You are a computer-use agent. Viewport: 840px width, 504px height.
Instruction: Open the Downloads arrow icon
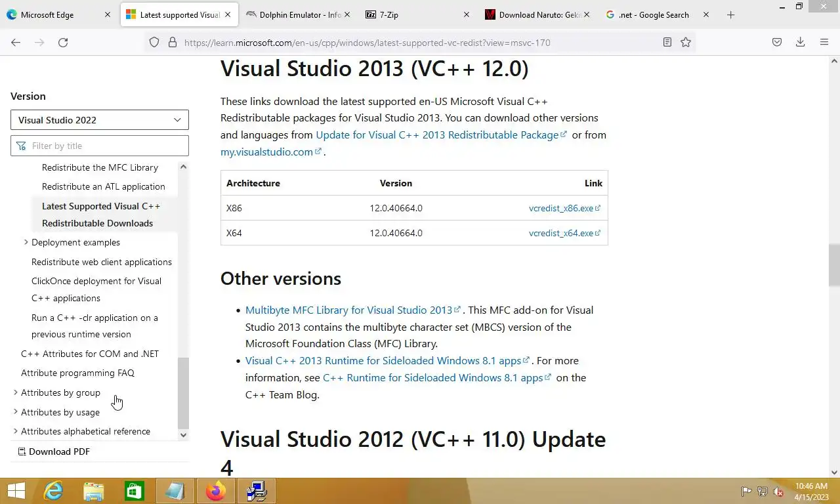[800, 42]
